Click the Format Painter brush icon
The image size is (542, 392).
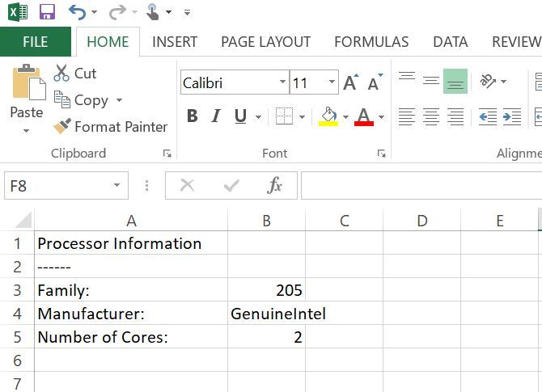(x=62, y=127)
